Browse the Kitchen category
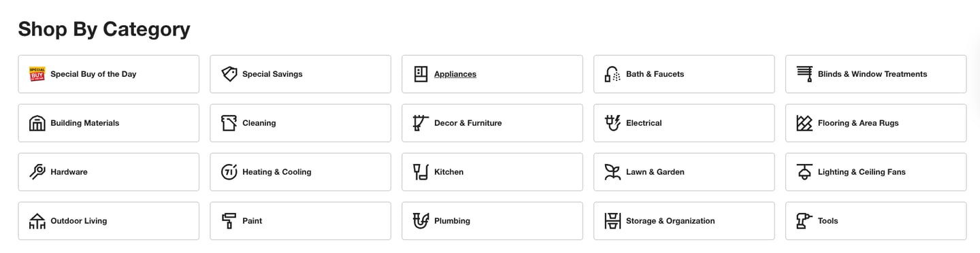 [x=492, y=172]
